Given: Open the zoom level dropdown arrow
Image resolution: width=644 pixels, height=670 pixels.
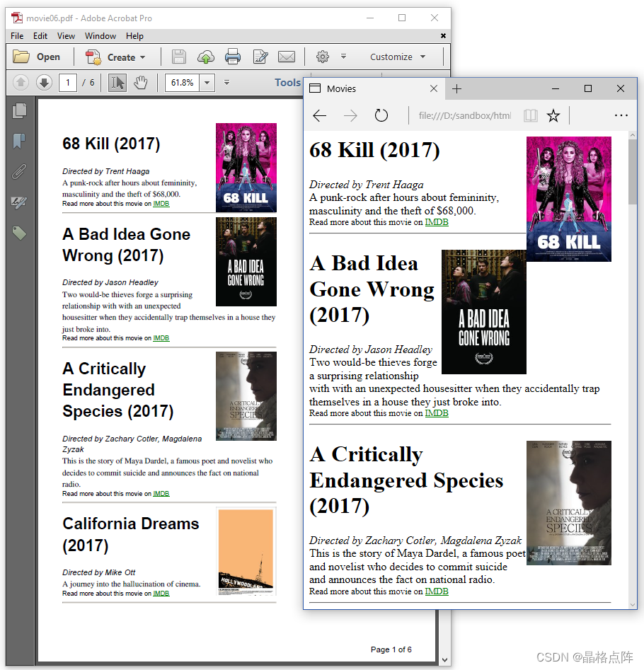Looking at the screenshot, I should (x=207, y=83).
